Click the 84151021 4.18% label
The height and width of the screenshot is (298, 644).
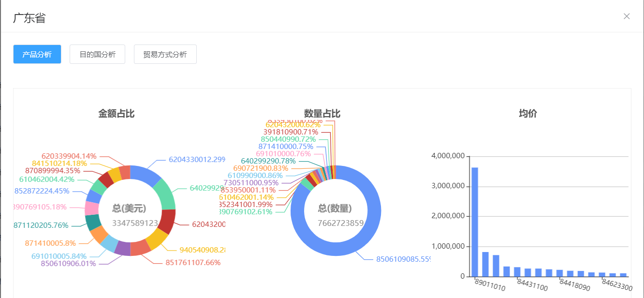point(59,163)
